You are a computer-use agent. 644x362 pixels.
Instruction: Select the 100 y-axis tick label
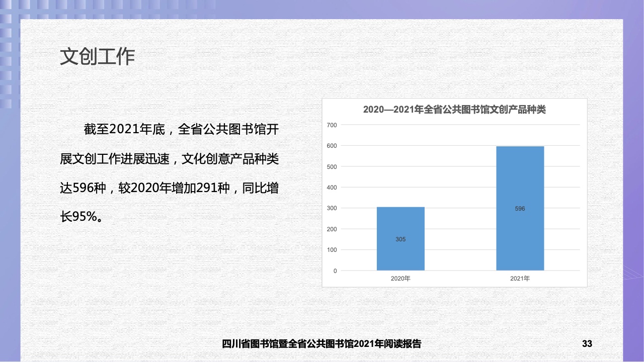(332, 250)
